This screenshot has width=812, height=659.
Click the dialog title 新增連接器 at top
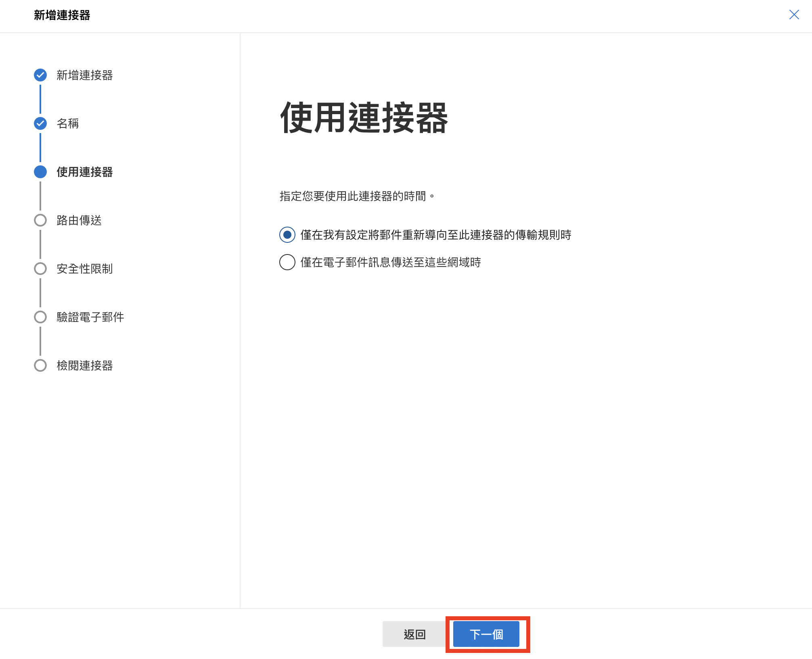pos(62,15)
